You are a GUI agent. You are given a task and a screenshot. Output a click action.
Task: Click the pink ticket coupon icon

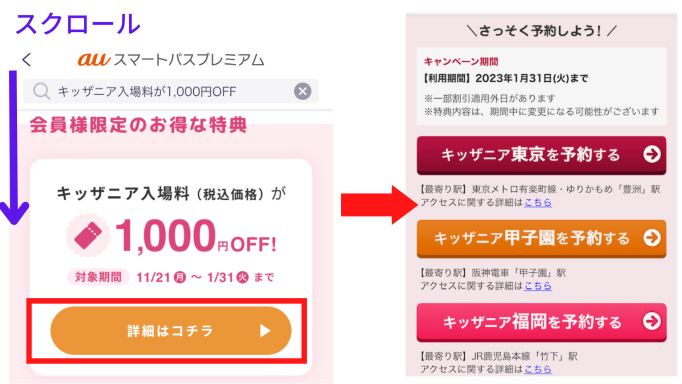88,235
